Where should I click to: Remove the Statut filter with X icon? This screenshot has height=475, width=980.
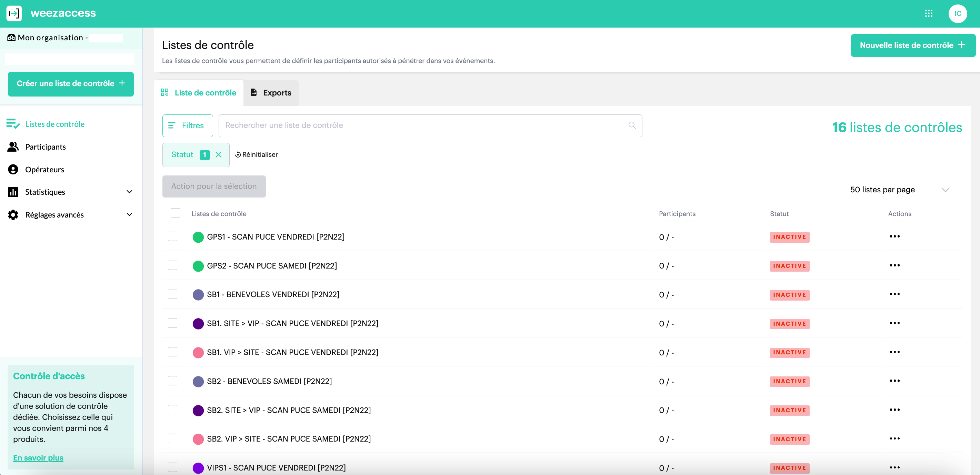pyautogui.click(x=218, y=155)
